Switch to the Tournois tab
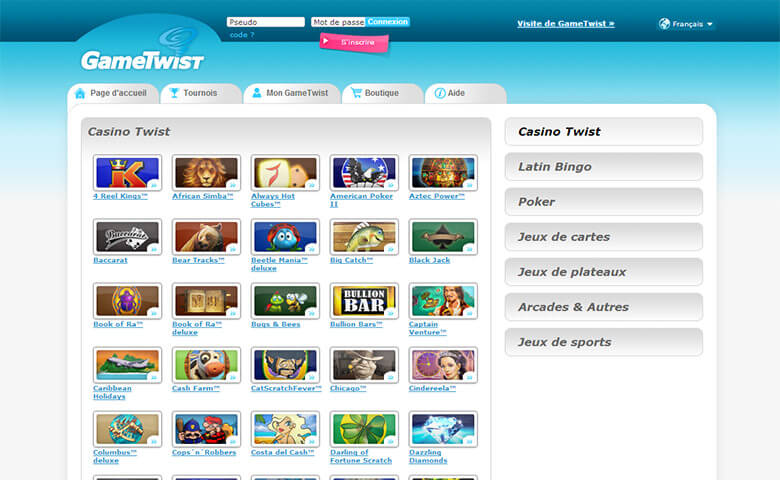Image resolution: width=780 pixels, height=480 pixels. tap(201, 93)
